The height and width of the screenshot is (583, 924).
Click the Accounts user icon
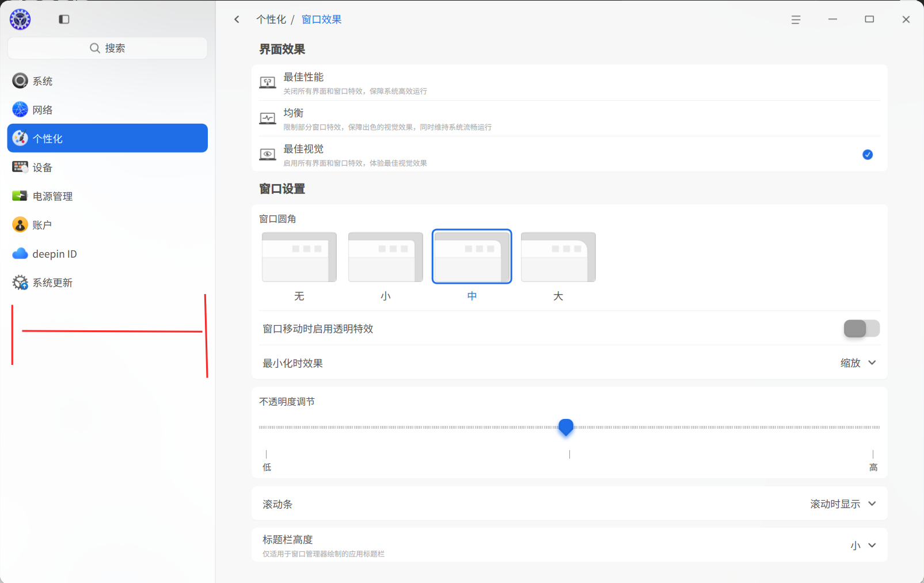tap(20, 224)
